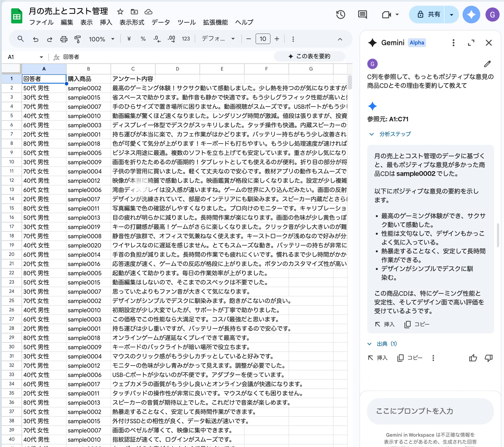The image size is (504, 447).
Task: Edit the Gemini prompt with pencil icon
Action: tap(487, 64)
